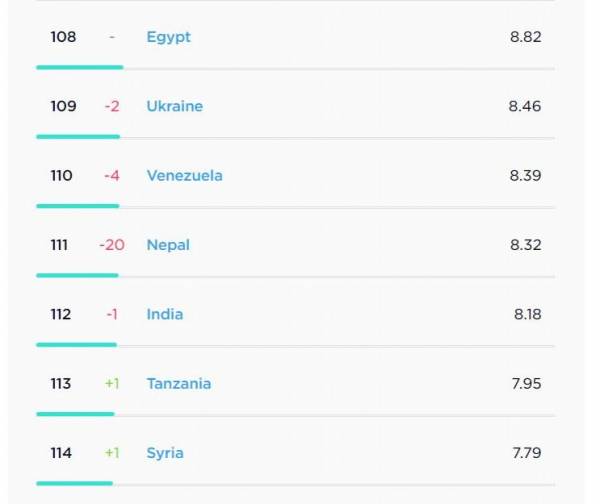Screen dimensions: 600x504
Task: Click the teal progress bar under Syria
Action: click(75, 483)
